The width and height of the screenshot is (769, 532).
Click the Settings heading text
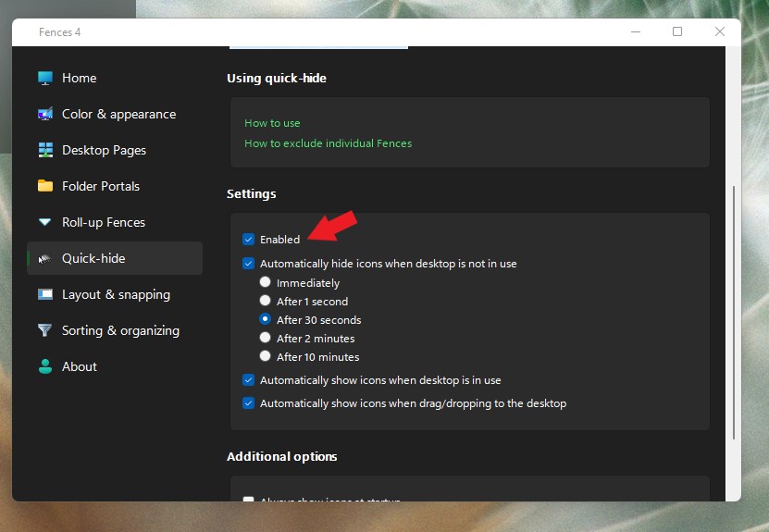(x=251, y=193)
